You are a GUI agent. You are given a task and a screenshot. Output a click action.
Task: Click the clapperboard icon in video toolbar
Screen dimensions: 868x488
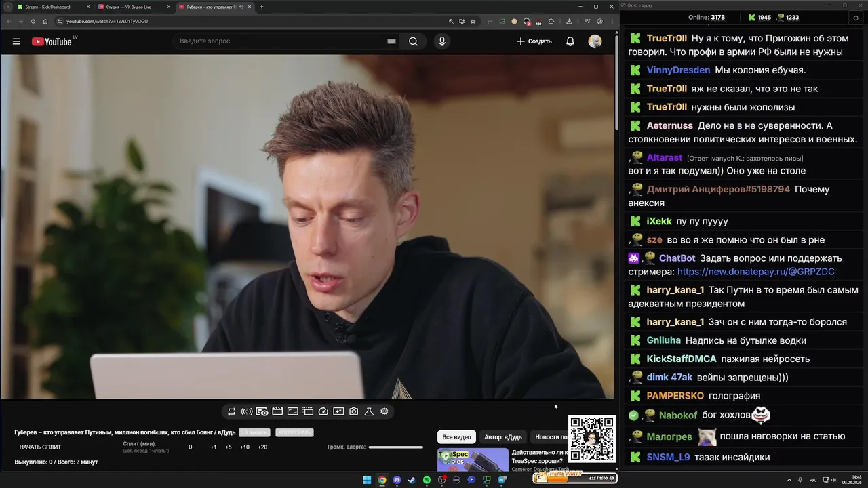(277, 411)
